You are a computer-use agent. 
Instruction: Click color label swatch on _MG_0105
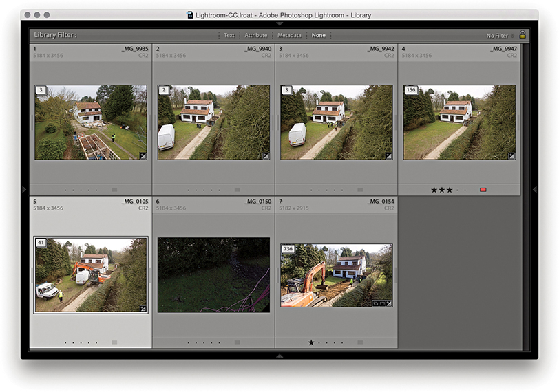click(x=114, y=342)
